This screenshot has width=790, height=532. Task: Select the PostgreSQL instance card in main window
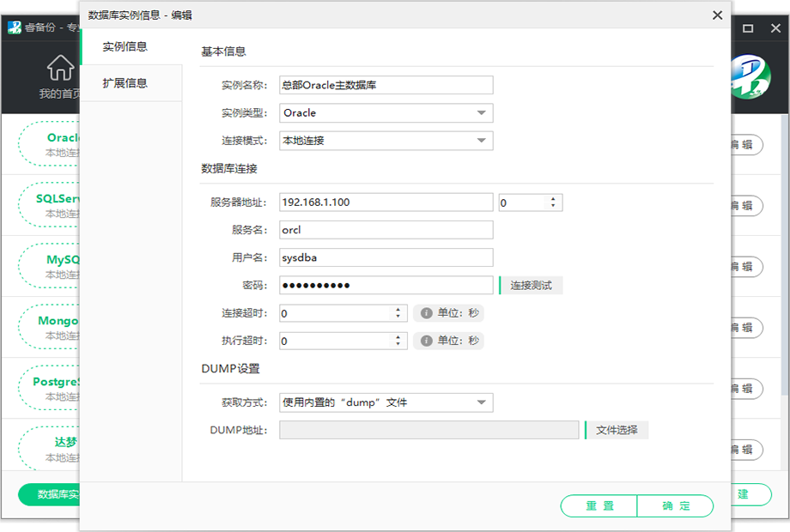coord(50,388)
